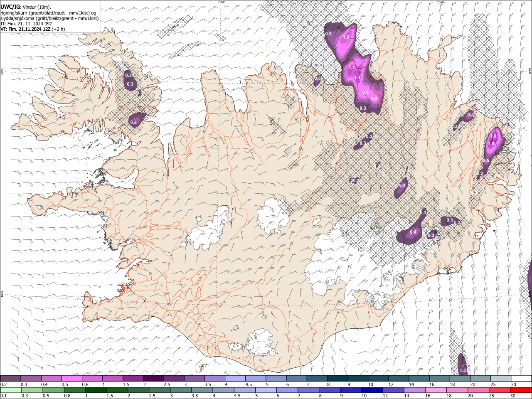This screenshot has width=532, height=399.
Task: Click the 1.4 precipitation value on the map
Action: tap(357, 77)
